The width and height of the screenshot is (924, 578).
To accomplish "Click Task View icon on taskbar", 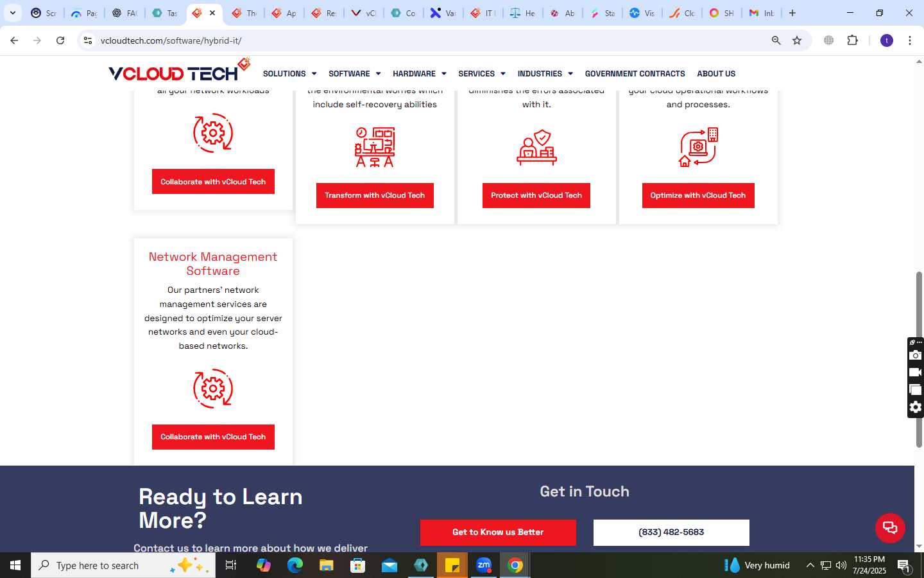I will pos(231,565).
